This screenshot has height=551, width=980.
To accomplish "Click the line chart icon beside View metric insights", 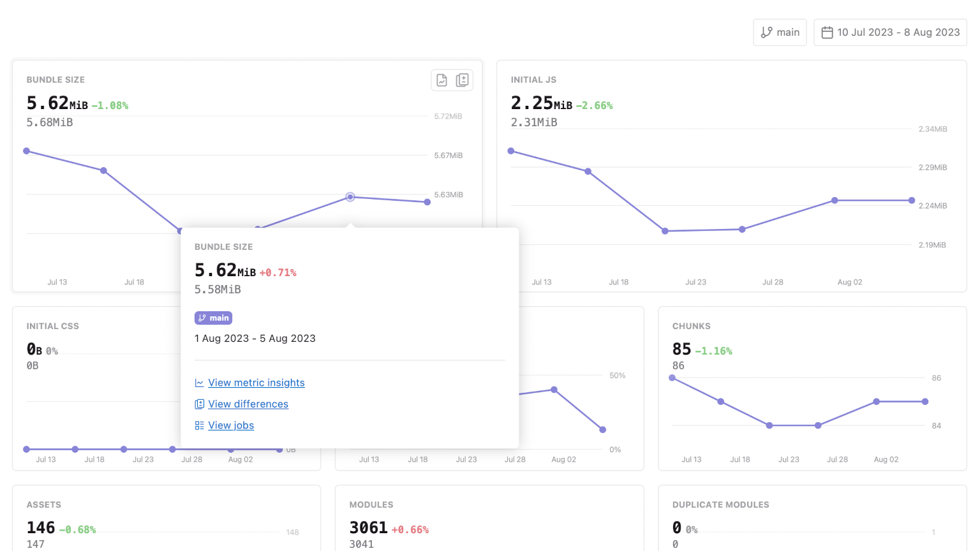I will click(x=198, y=383).
